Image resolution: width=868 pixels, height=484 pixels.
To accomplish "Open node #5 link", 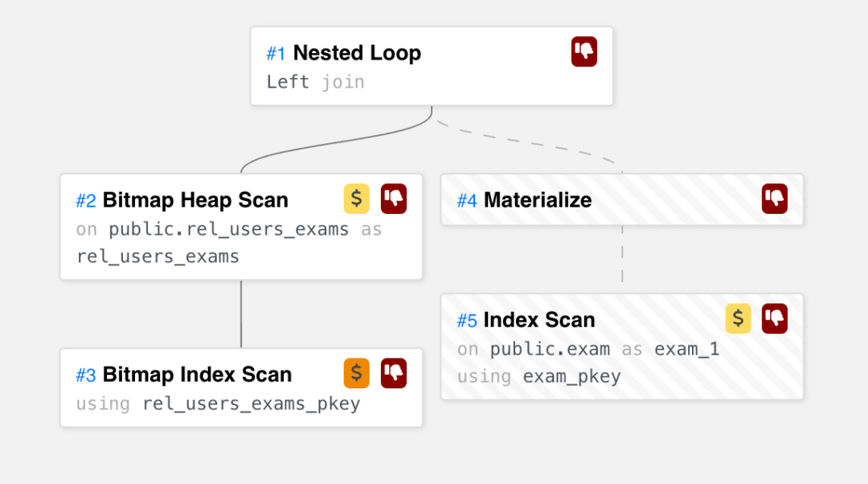I will click(466, 321).
